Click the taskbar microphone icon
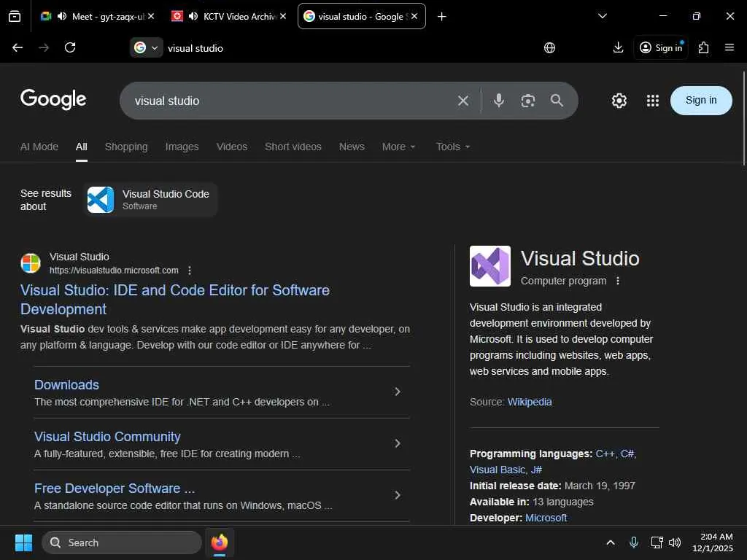The image size is (747, 560). pos(634,542)
